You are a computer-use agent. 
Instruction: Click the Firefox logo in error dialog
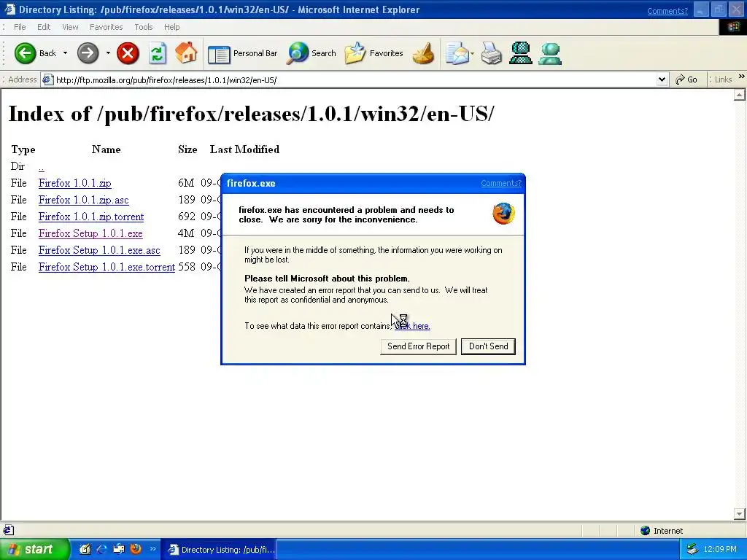tap(503, 214)
